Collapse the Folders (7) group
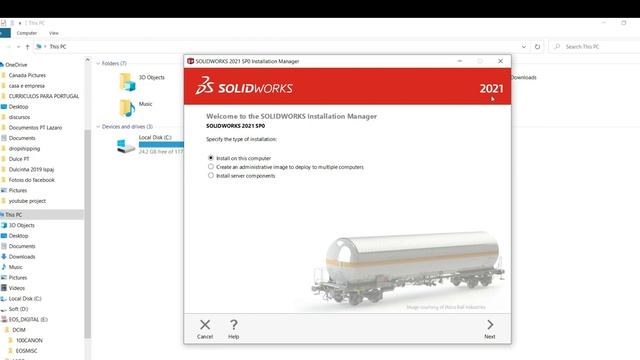640x360 pixels. point(98,64)
